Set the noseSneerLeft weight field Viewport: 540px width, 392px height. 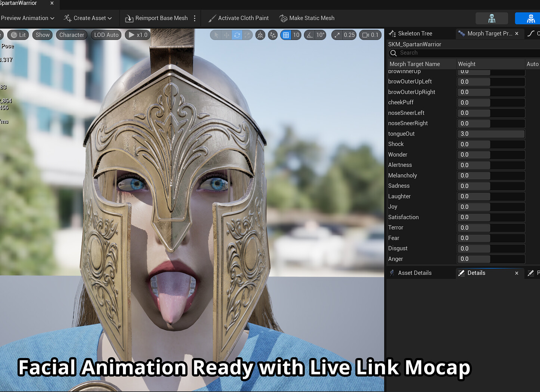tap(491, 113)
